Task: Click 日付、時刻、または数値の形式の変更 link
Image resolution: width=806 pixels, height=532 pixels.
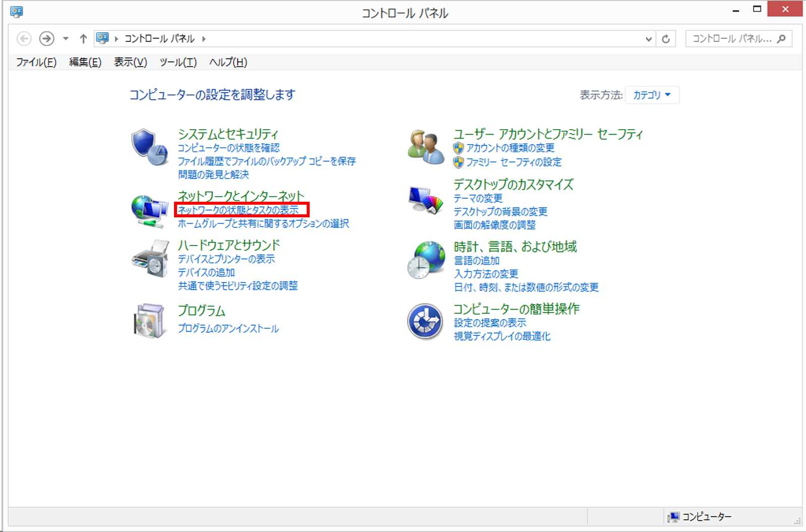Action: point(526,287)
